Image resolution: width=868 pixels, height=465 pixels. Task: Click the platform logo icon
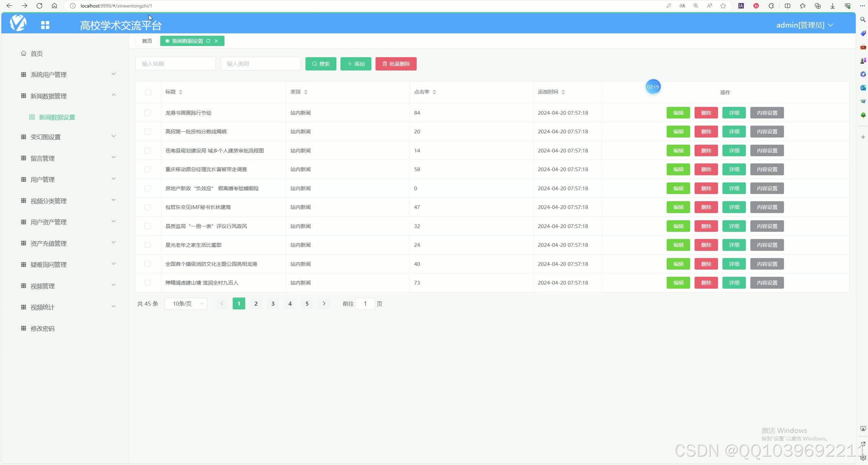18,23
